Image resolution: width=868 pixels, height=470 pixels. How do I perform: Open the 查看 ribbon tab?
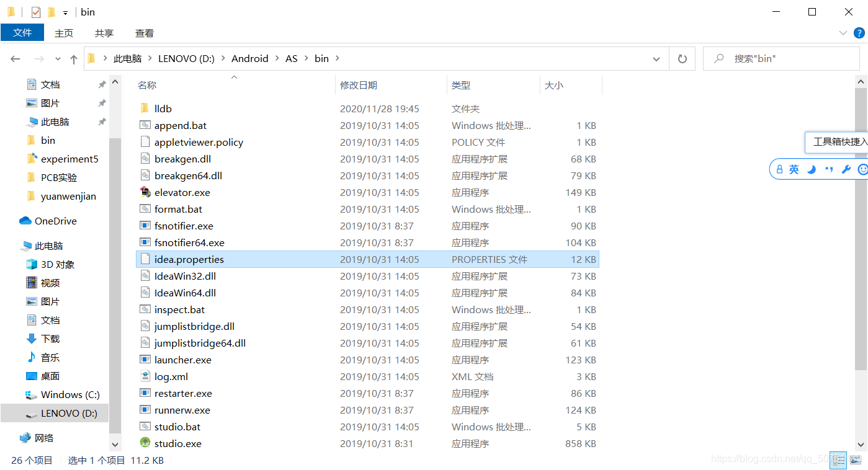coord(145,33)
